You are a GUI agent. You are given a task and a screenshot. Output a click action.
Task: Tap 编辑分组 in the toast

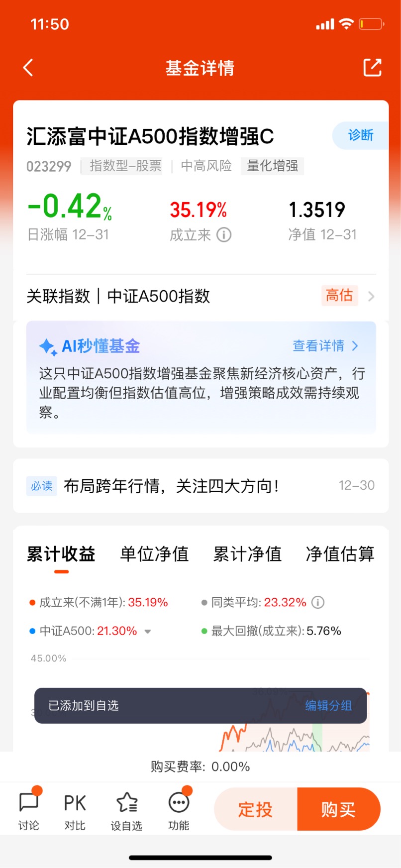[x=328, y=706]
